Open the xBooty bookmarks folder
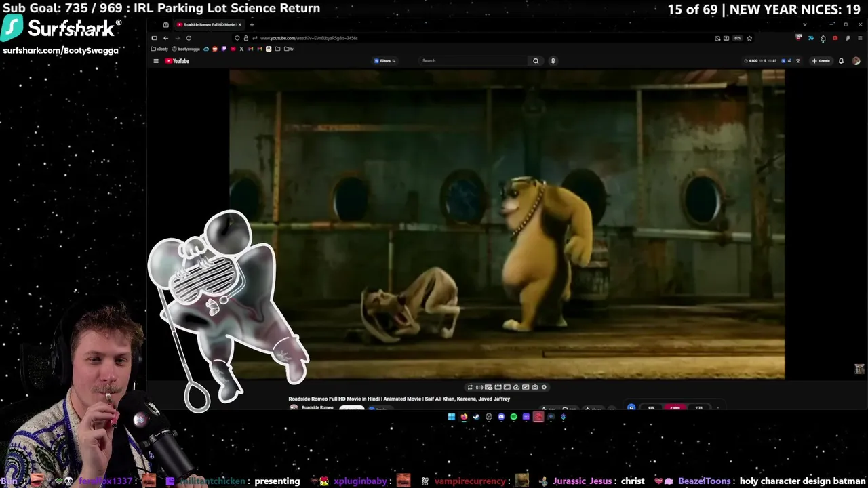Image resolution: width=868 pixels, height=488 pixels. coord(159,49)
